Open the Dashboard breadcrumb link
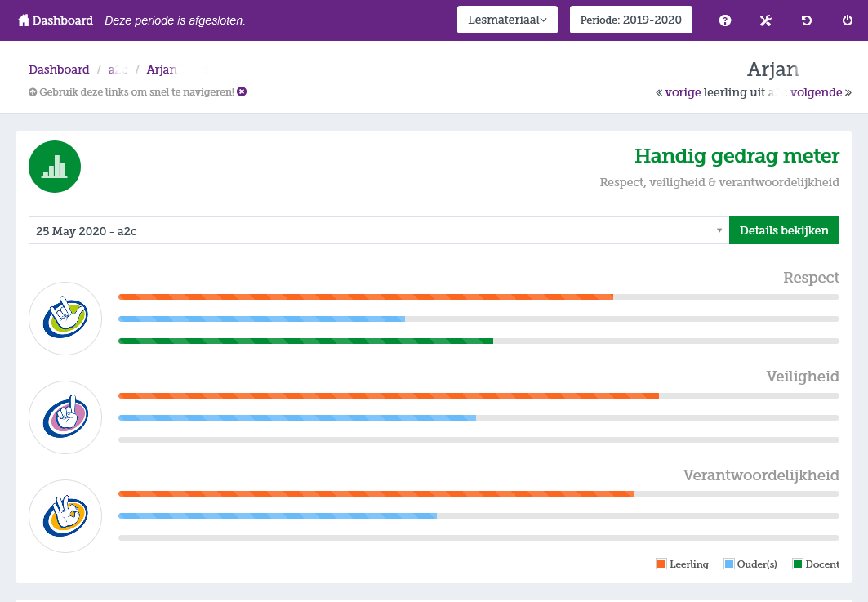The height and width of the screenshot is (602, 868). [x=59, y=69]
